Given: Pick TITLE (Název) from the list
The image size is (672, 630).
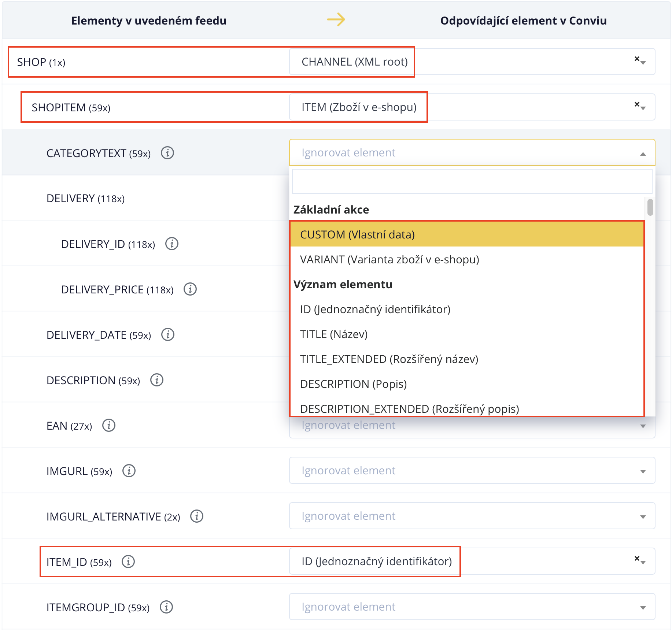Looking at the screenshot, I should pos(334,334).
